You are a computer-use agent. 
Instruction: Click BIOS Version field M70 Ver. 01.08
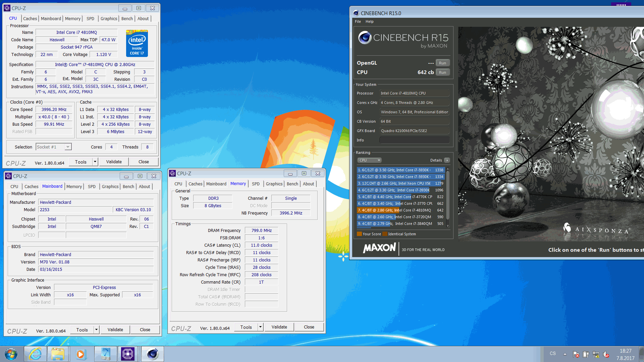point(96,262)
